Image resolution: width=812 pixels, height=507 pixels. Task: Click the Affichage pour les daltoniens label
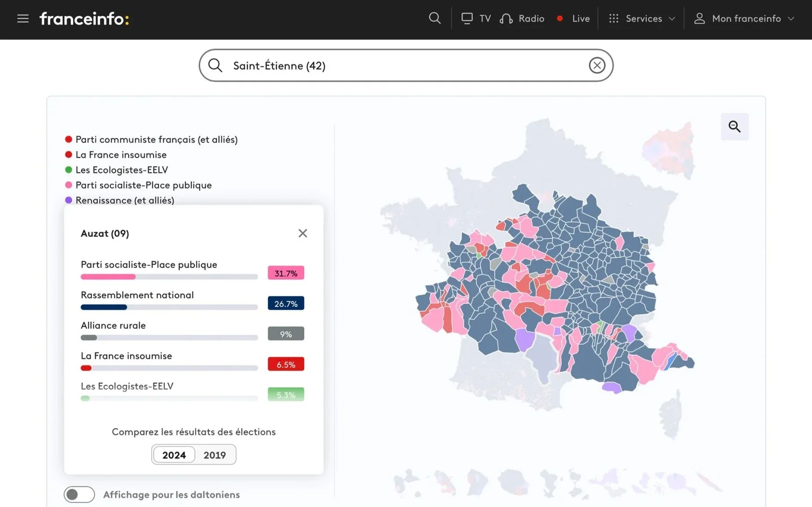pyautogui.click(x=172, y=494)
